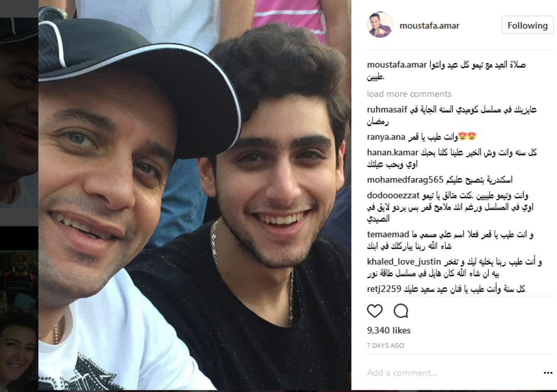Open dodoooezzat profile link
The height and width of the screenshot is (392, 557).
(x=393, y=195)
